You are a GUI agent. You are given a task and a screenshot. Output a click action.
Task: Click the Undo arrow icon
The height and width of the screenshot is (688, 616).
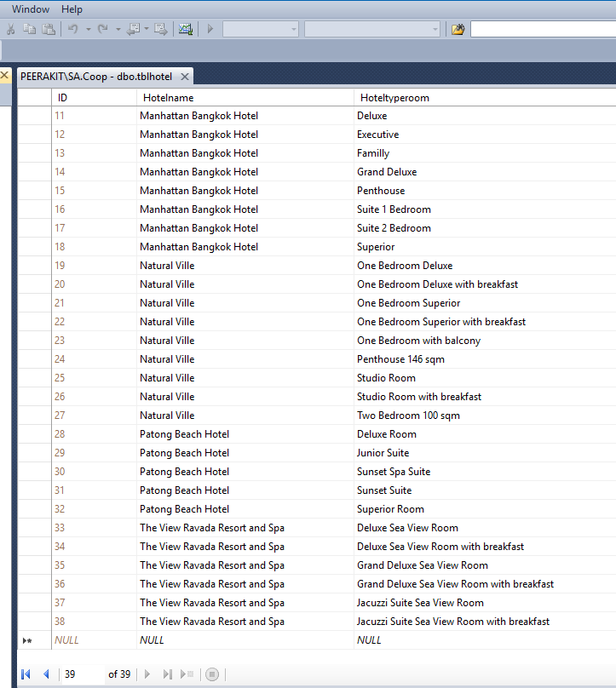(73, 29)
